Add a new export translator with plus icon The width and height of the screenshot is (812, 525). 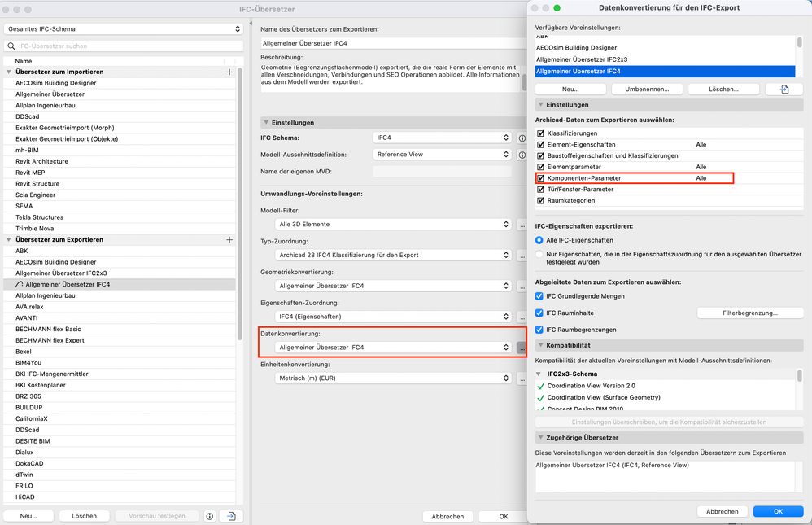229,240
